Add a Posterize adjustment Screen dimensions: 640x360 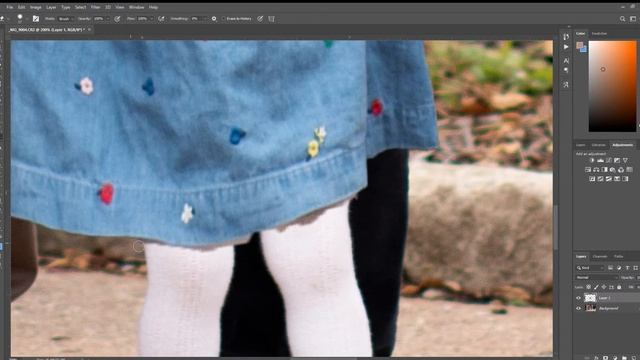pos(600,179)
